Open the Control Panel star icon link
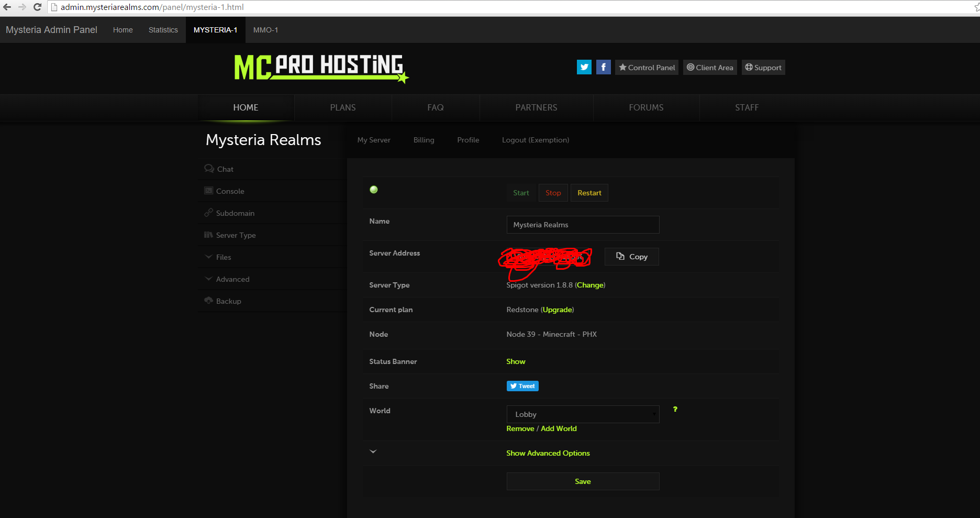 [x=646, y=67]
